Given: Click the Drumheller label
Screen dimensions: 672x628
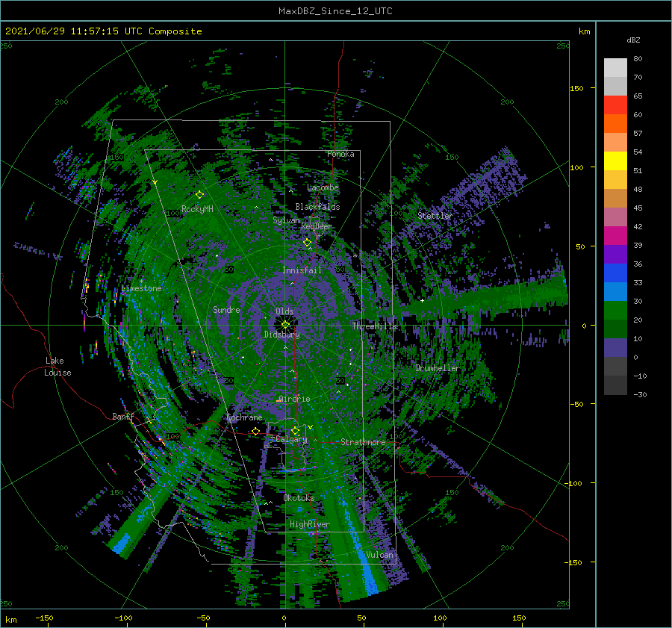Looking at the screenshot, I should click(437, 368).
